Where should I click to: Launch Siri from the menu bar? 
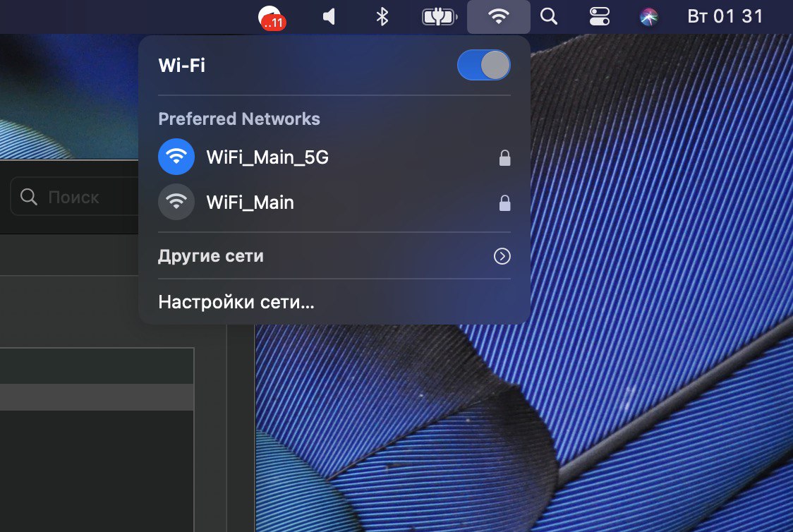[649, 17]
